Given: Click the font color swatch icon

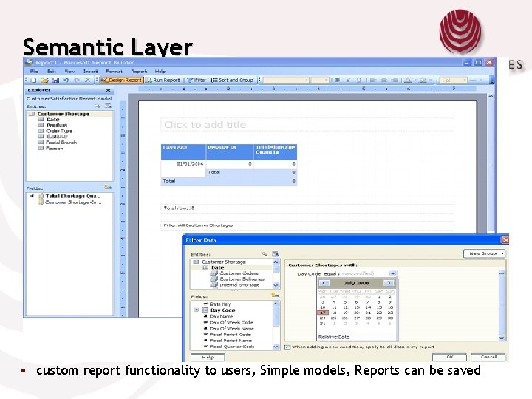Looking at the screenshot, I should 408,81.
